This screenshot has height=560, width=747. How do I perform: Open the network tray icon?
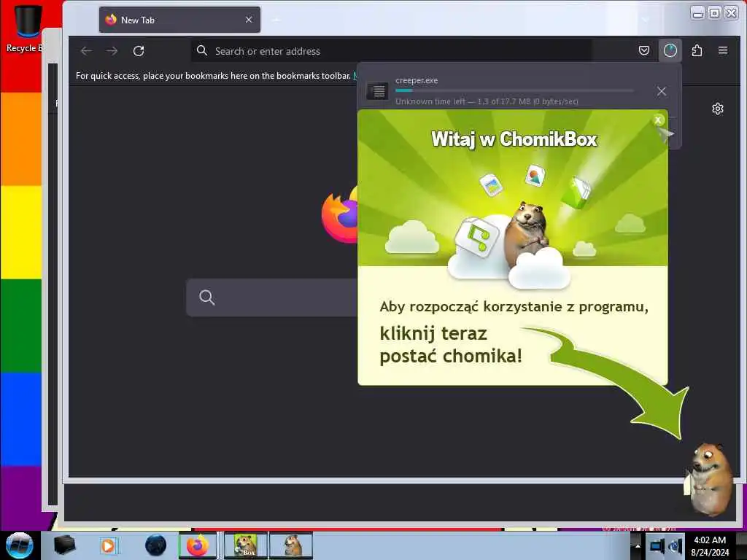pos(657,546)
